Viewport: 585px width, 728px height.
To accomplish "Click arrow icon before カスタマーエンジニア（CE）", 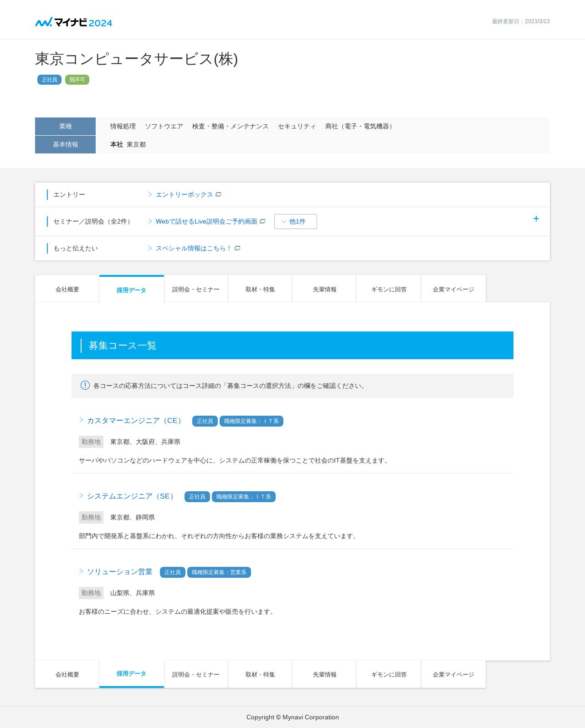I will pos(81,420).
